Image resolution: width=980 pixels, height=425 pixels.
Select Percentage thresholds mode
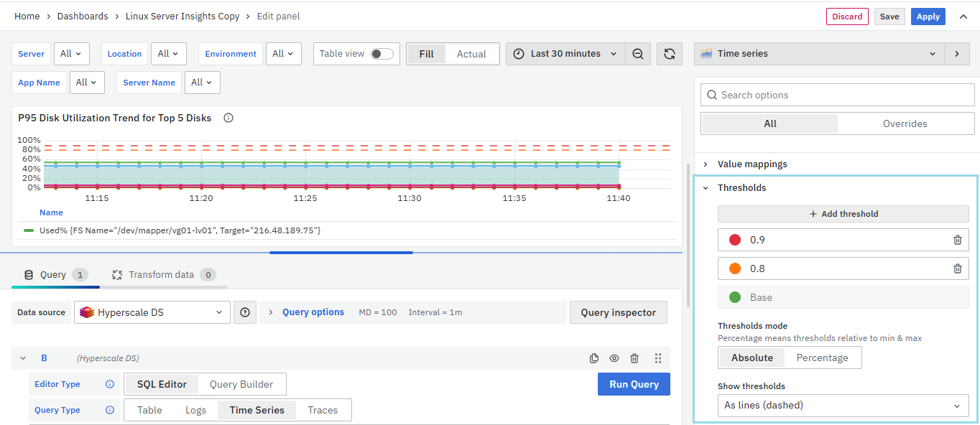(822, 358)
